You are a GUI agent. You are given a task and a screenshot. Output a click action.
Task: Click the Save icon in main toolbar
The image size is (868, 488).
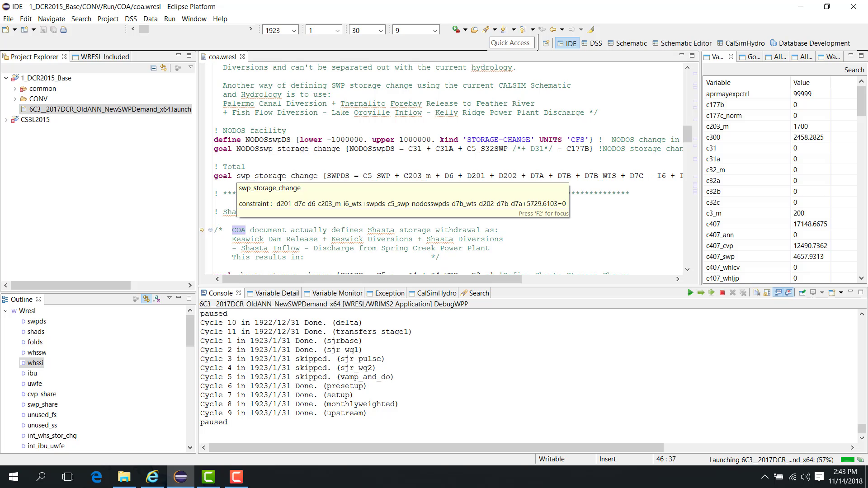coord(43,30)
